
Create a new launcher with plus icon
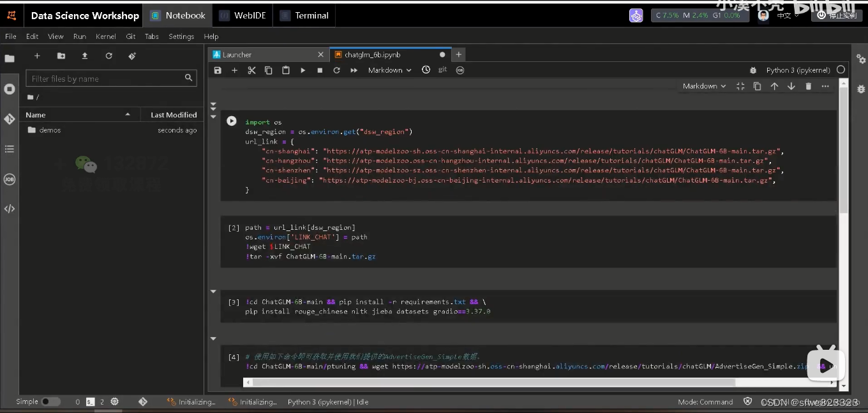pyautogui.click(x=37, y=56)
